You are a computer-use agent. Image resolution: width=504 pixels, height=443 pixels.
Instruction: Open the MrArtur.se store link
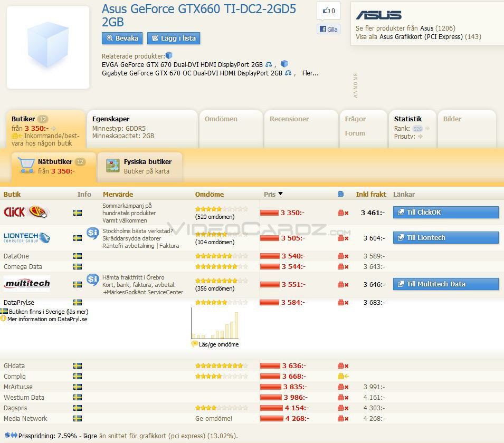pos(18,387)
